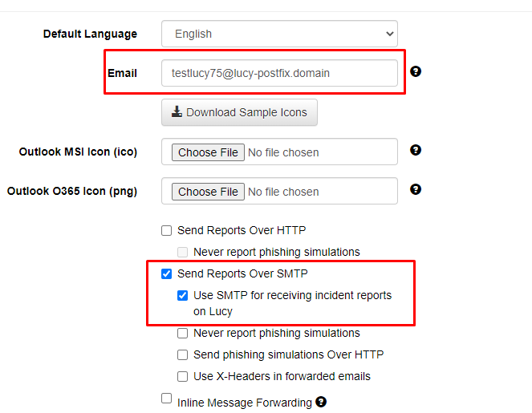Click the help icon beside Email field
532x413 pixels.
coord(416,71)
